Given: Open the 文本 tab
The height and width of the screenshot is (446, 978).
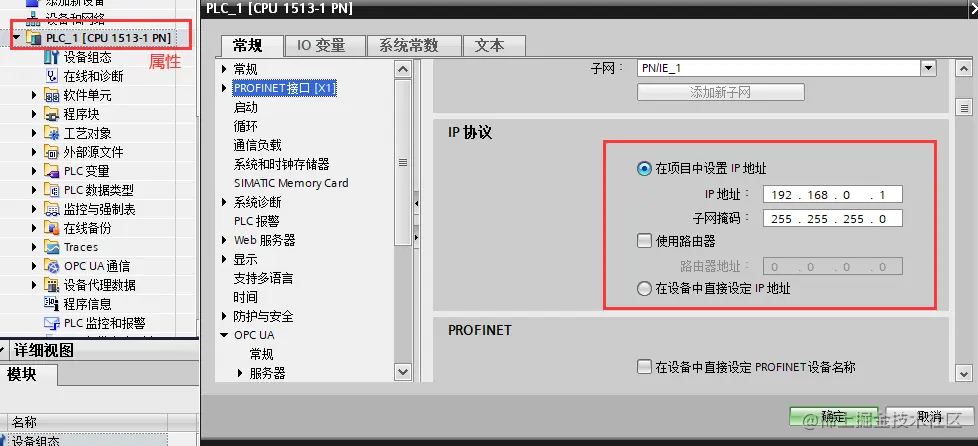Looking at the screenshot, I should 494,46.
